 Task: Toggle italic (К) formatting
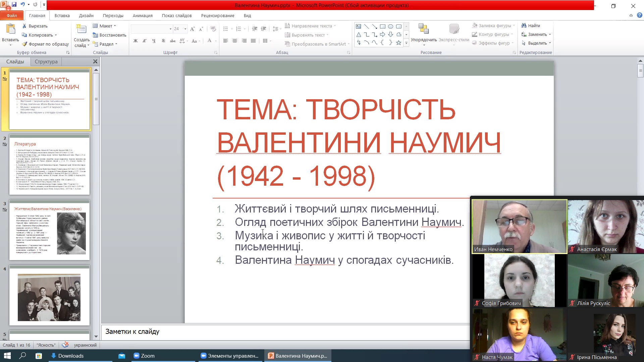point(144,41)
